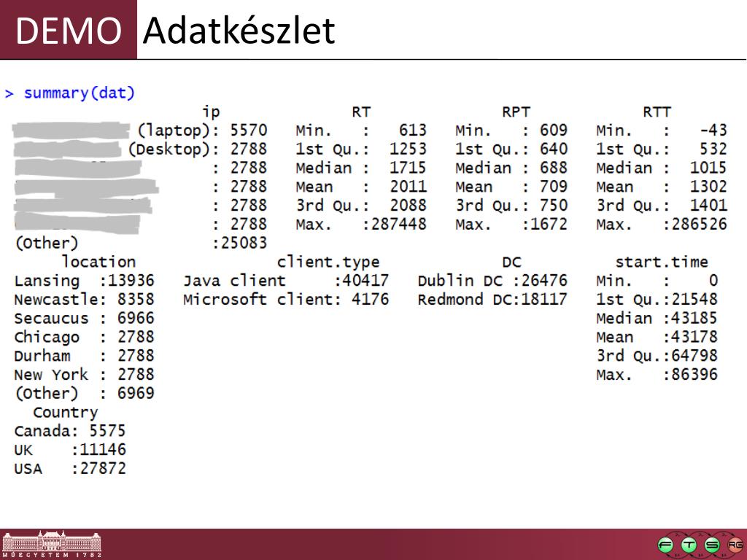This screenshot has width=747, height=560.
Task: Select start.time maximum value 86396
Action: pyautogui.click(x=694, y=374)
